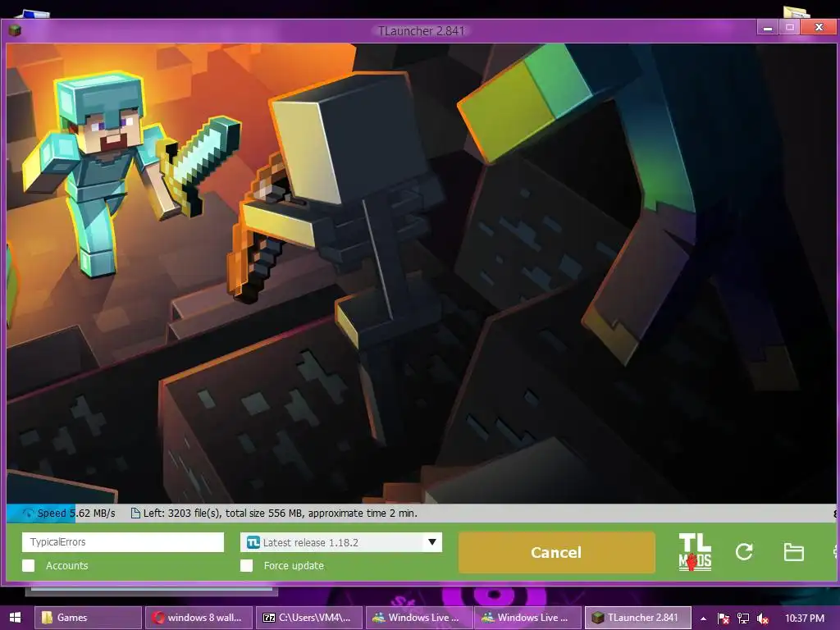The width and height of the screenshot is (840, 630).
Task: Show hidden tray icons arrow
Action: (x=703, y=619)
